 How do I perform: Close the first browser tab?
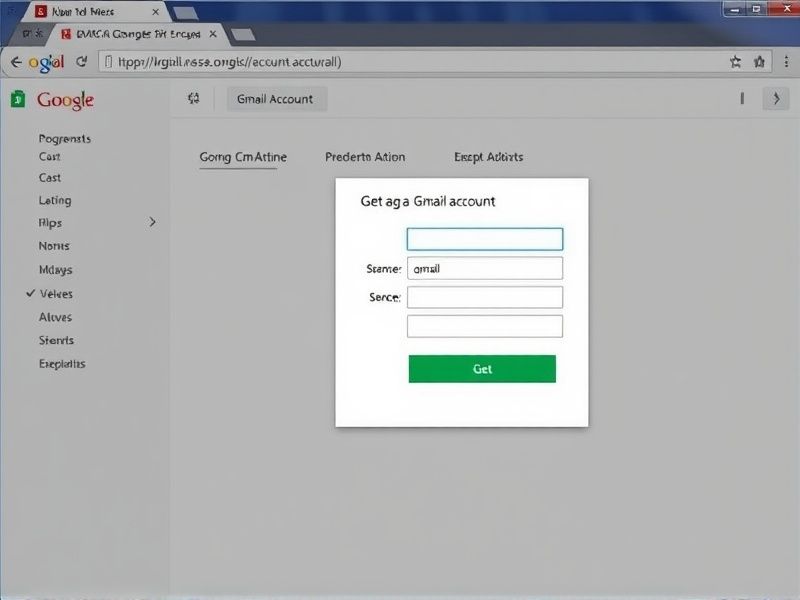tap(156, 12)
